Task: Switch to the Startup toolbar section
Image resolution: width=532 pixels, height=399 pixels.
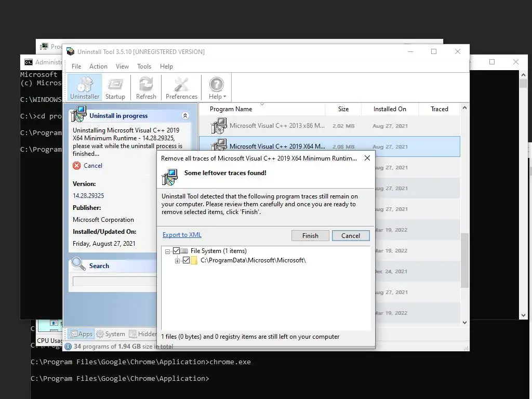Action: coord(115,87)
